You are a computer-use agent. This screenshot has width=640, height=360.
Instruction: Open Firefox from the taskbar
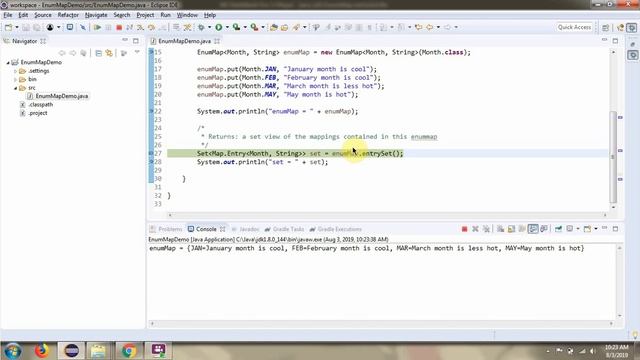[x=41, y=351]
